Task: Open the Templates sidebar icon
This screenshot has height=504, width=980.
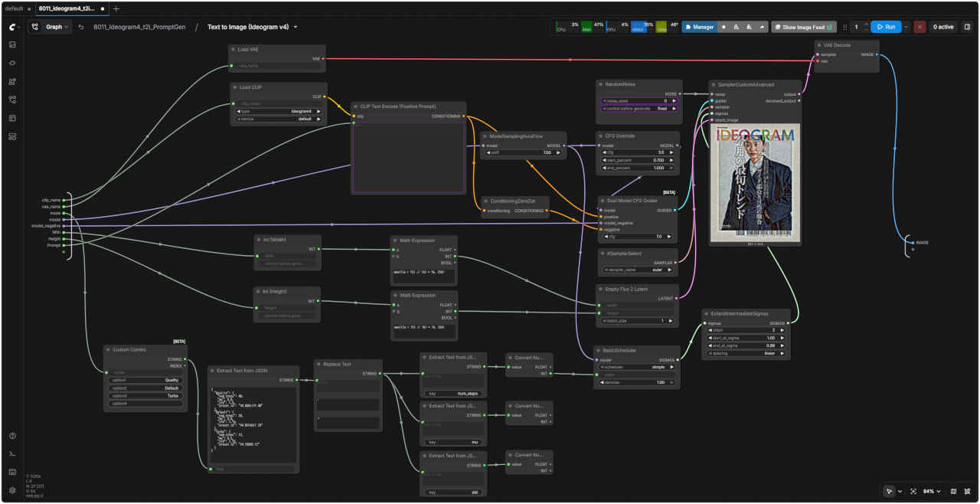Action: click(x=12, y=118)
